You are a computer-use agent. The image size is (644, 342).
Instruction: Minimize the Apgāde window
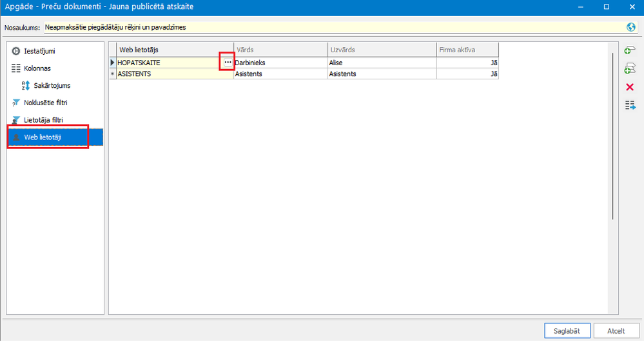tap(581, 7)
